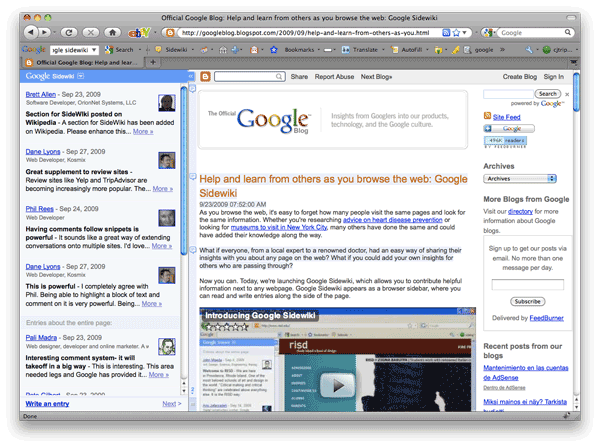Image resolution: width=600 pixels, height=444 pixels.
Task: Play the Introducing Google Sidewiki video
Action: click(x=337, y=385)
